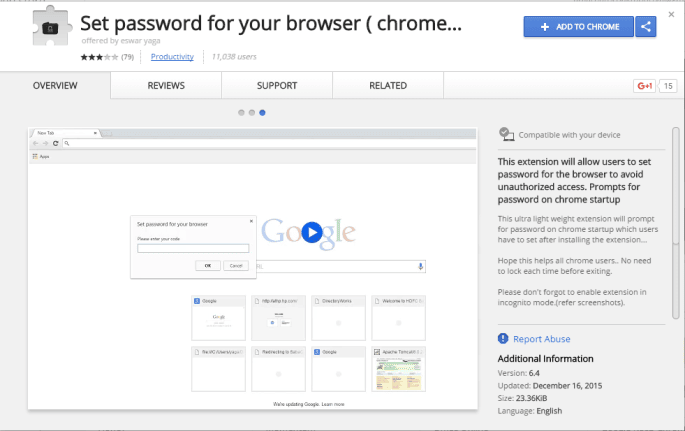Screen dimensions: 685x431
Task: Close the extension details dialog
Action: click(671, 14)
